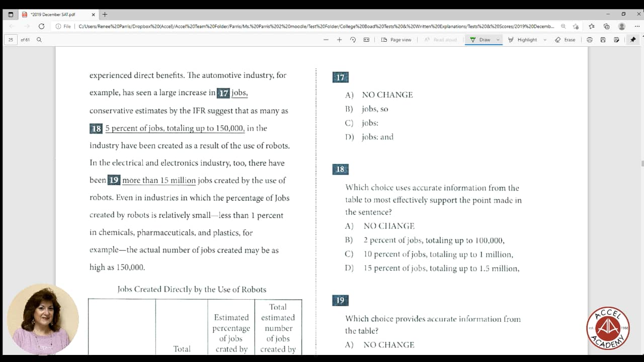Click answer "2 percent of jobs, totaling up to 100,000,"
The width and height of the screenshot is (644, 362).
tap(434, 240)
